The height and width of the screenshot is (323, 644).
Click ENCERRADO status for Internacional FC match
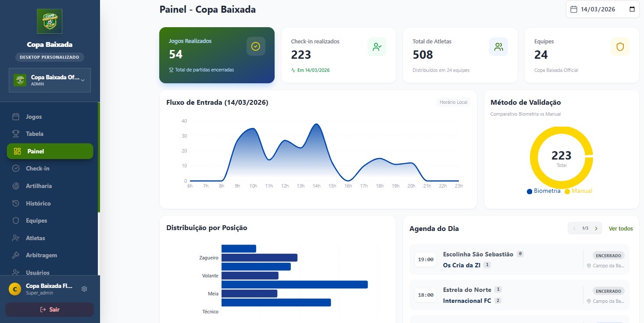(x=608, y=291)
